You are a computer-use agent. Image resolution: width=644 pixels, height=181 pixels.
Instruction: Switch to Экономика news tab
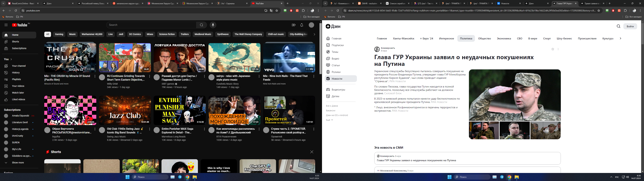(x=504, y=39)
